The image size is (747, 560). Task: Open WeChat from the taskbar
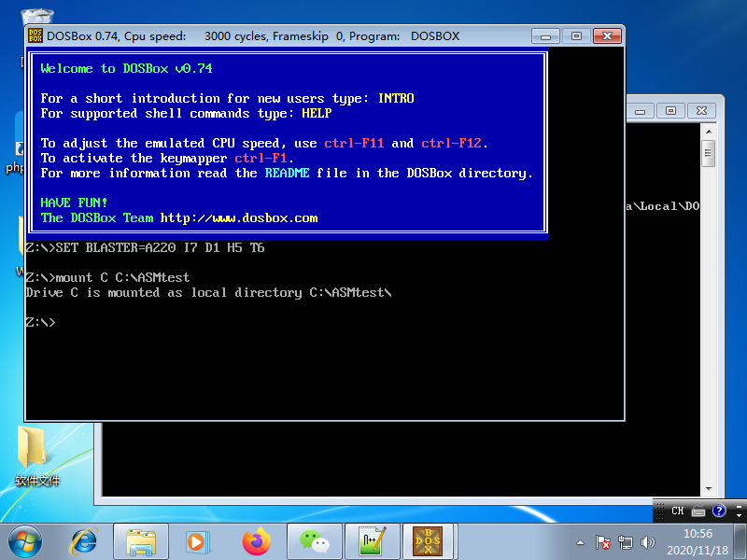315,542
